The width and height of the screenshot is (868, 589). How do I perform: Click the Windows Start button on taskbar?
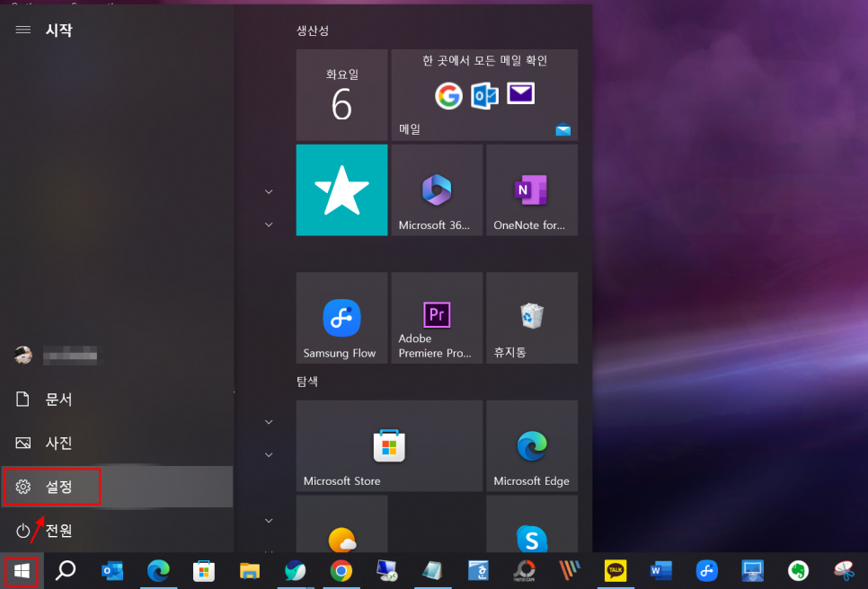[22, 571]
